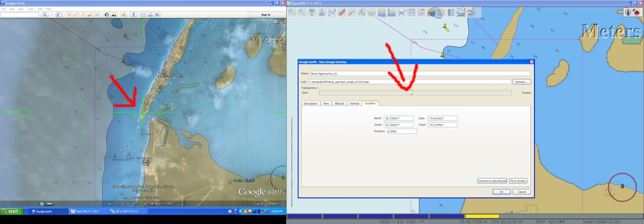644x224 pixels.
Task: Print the Google Earth view
Action: (151, 15)
